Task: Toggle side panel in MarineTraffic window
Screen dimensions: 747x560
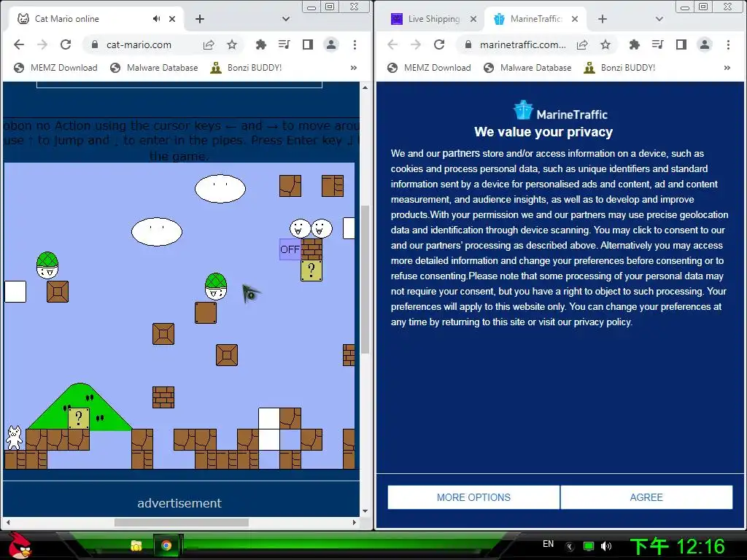Action: click(x=681, y=44)
